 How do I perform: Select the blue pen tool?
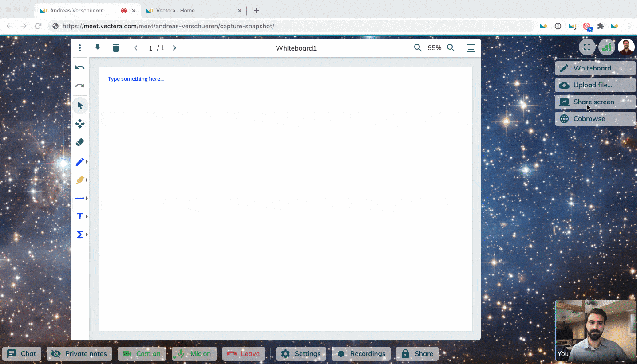click(x=79, y=162)
